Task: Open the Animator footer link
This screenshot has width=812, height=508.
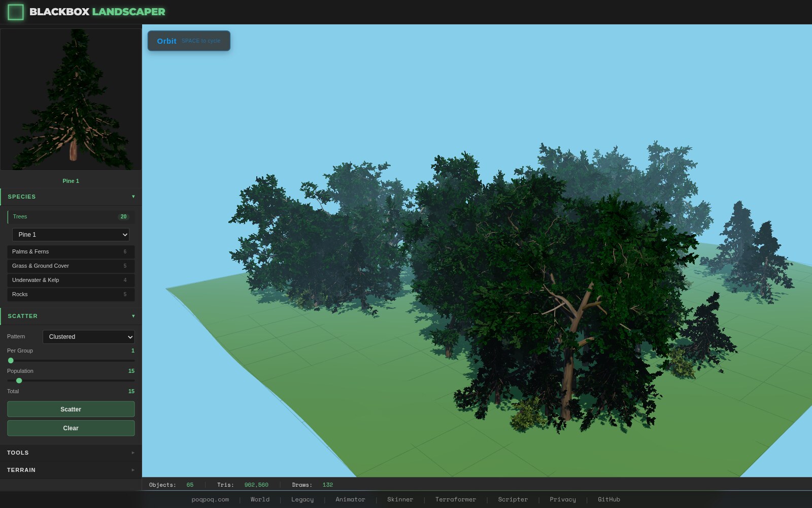Action: coord(350,499)
